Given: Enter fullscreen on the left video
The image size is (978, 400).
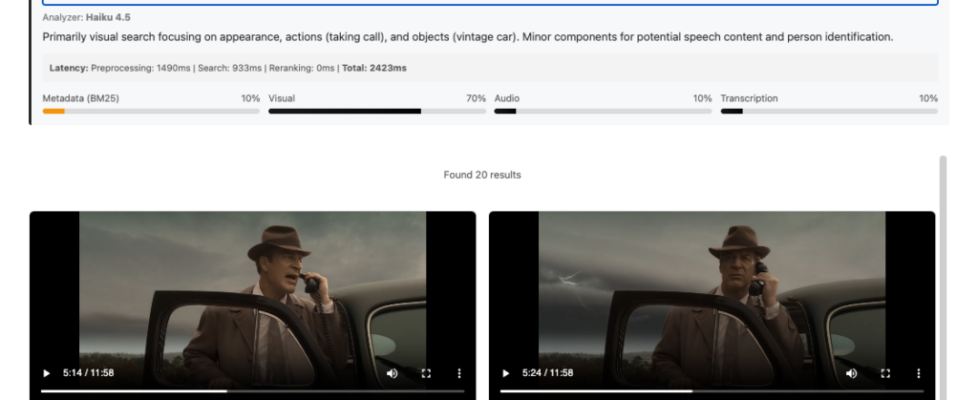Looking at the screenshot, I should (x=426, y=373).
